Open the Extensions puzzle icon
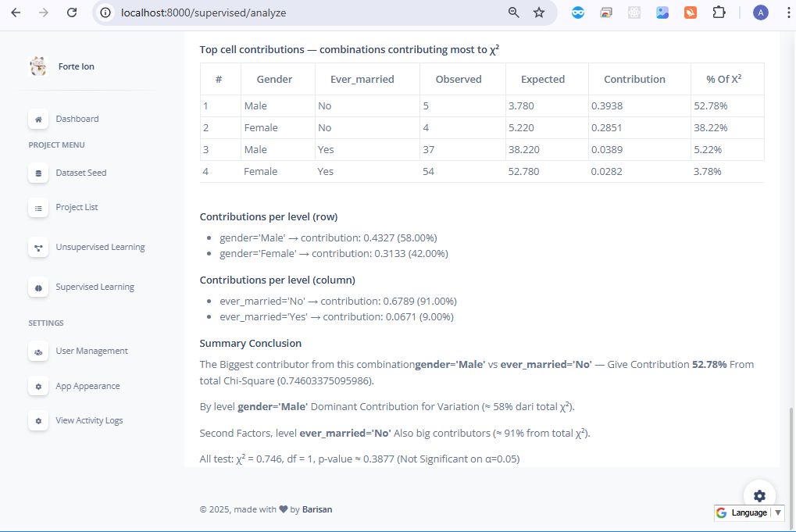This screenshot has height=532, width=796. pos(719,12)
